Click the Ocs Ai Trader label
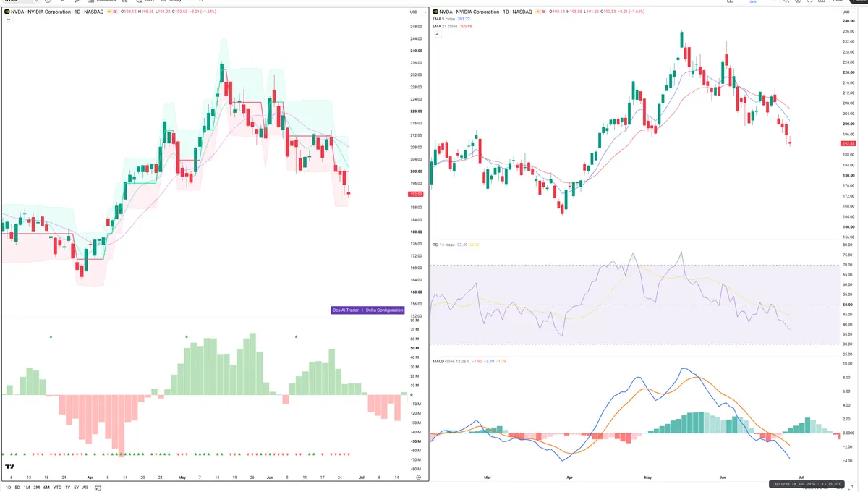 click(x=345, y=310)
